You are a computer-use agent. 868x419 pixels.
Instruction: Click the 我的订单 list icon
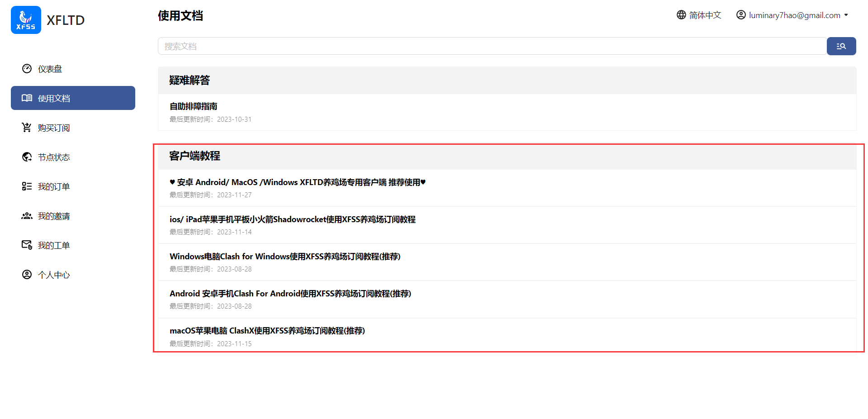click(27, 186)
